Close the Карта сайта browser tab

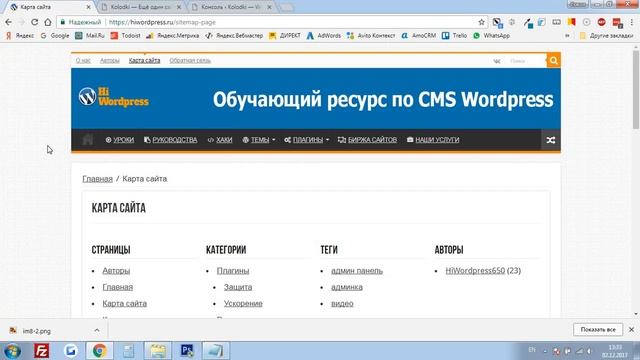coord(89,7)
